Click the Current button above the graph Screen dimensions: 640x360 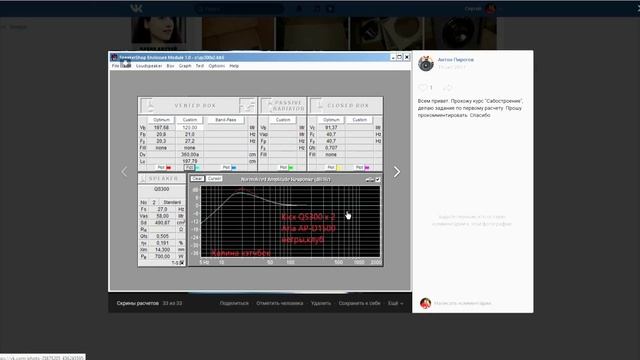pos(214,179)
